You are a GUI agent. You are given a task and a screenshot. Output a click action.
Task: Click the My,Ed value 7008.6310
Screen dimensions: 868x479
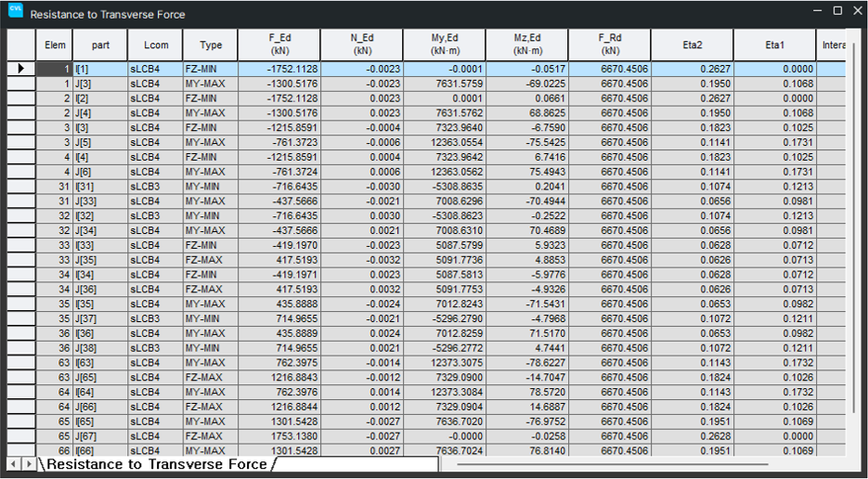445,231
